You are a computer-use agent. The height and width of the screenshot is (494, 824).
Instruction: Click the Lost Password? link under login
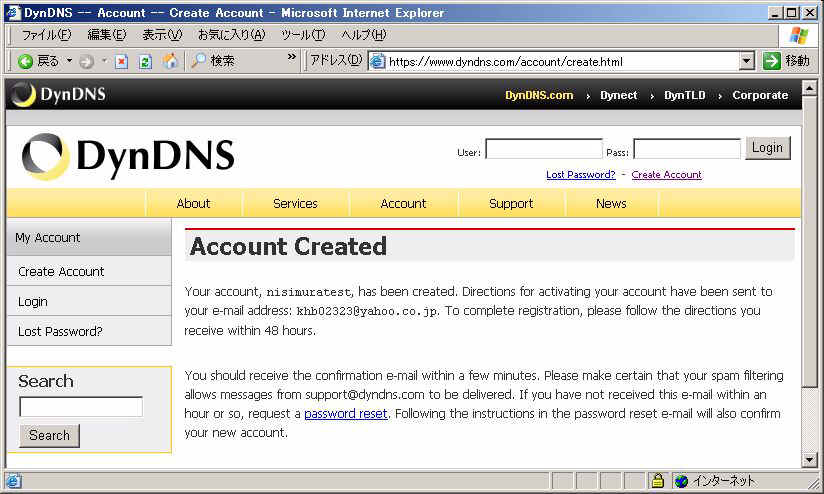coord(581,174)
